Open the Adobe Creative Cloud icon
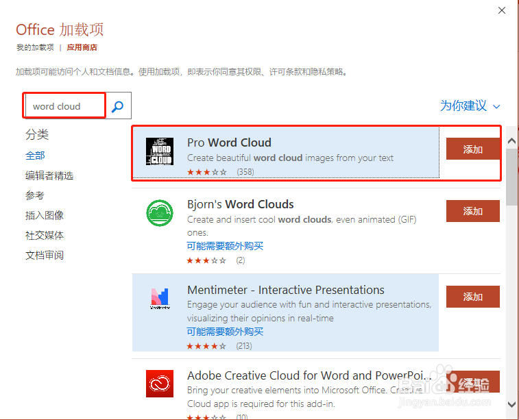This screenshot has width=519, height=420. 160,384
